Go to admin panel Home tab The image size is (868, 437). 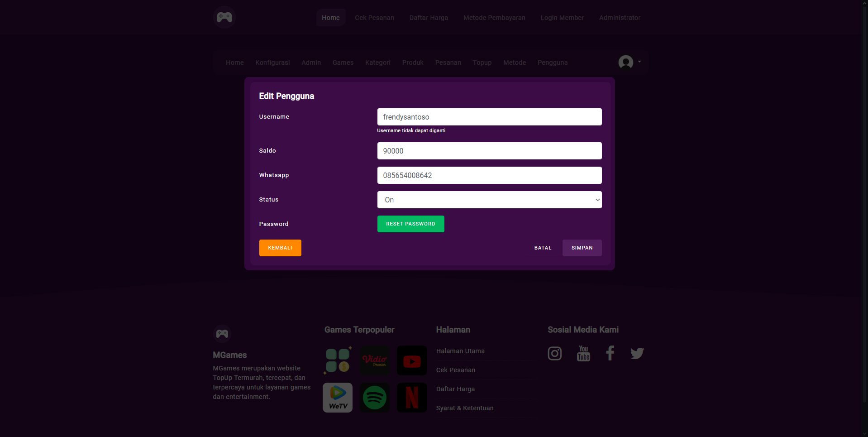coord(235,62)
